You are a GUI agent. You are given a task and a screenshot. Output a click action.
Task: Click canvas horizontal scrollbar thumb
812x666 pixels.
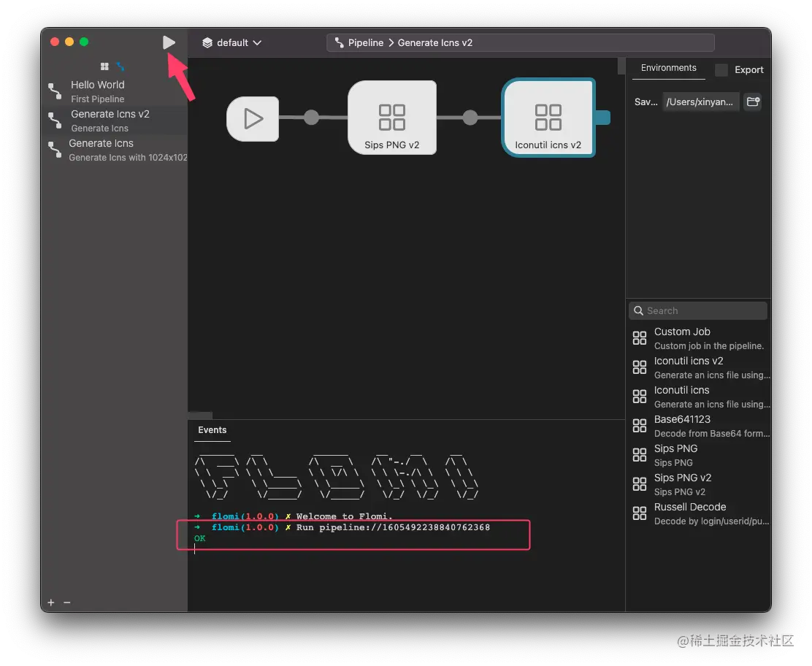click(200, 416)
